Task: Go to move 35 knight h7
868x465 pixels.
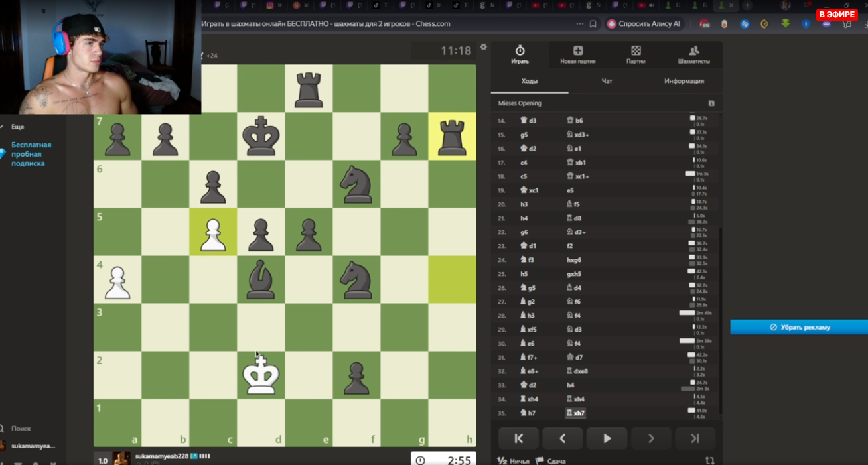Action: coord(528,413)
